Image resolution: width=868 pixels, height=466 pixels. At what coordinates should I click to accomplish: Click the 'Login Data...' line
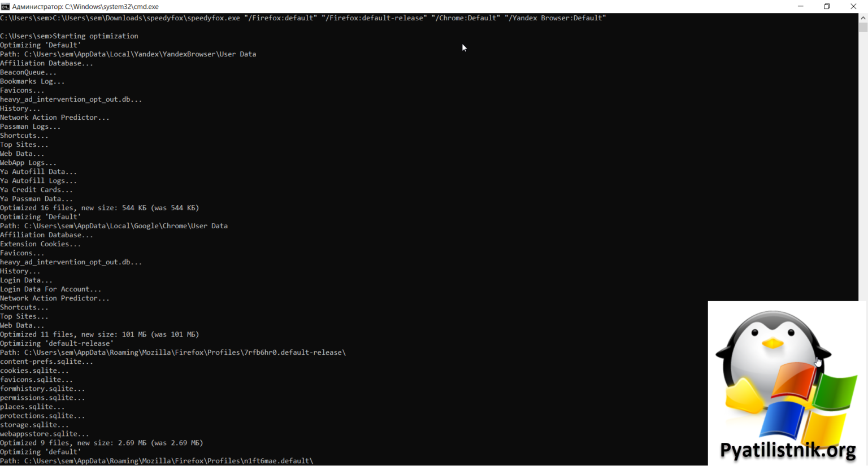coord(26,280)
